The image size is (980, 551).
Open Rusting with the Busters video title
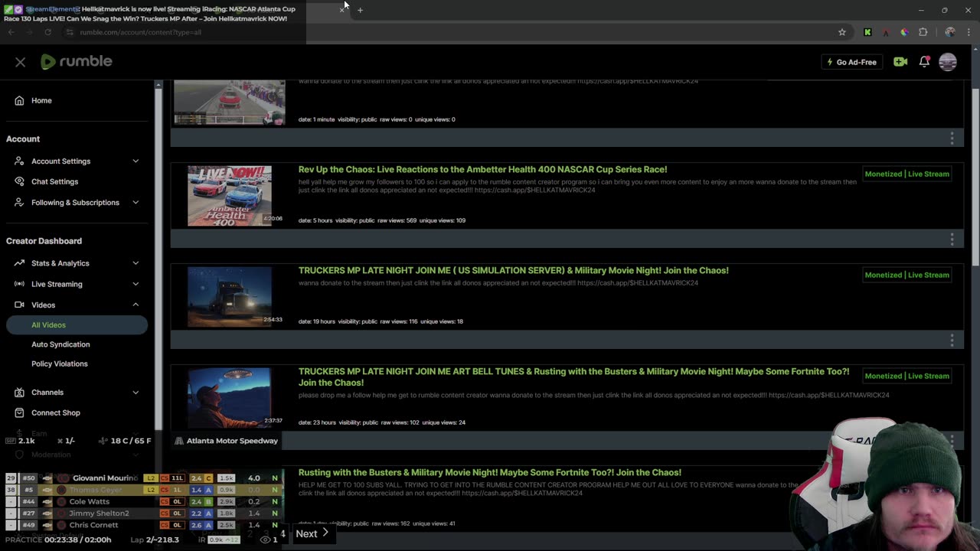pos(489,472)
